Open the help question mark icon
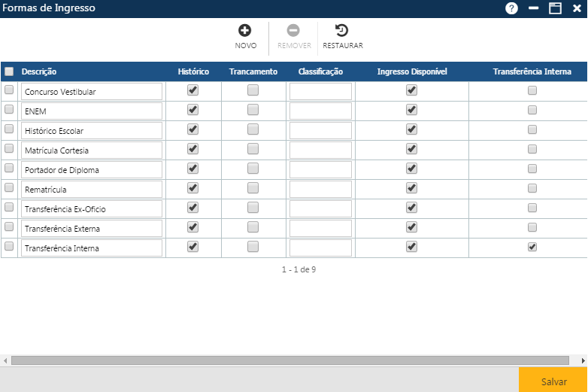This screenshot has width=588, height=392. point(512,8)
